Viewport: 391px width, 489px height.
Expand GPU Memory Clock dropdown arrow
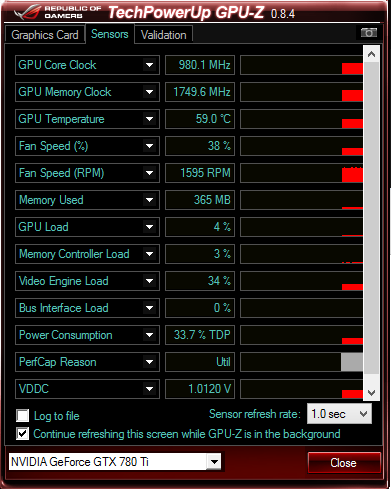click(149, 92)
